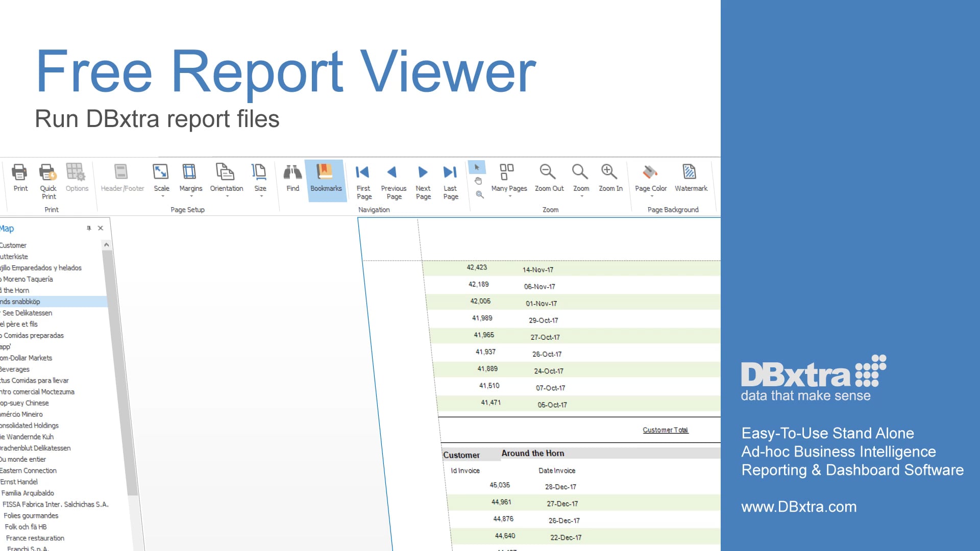This screenshot has width=980, height=551.
Task: Open the Page Color picker
Action: pos(651,178)
